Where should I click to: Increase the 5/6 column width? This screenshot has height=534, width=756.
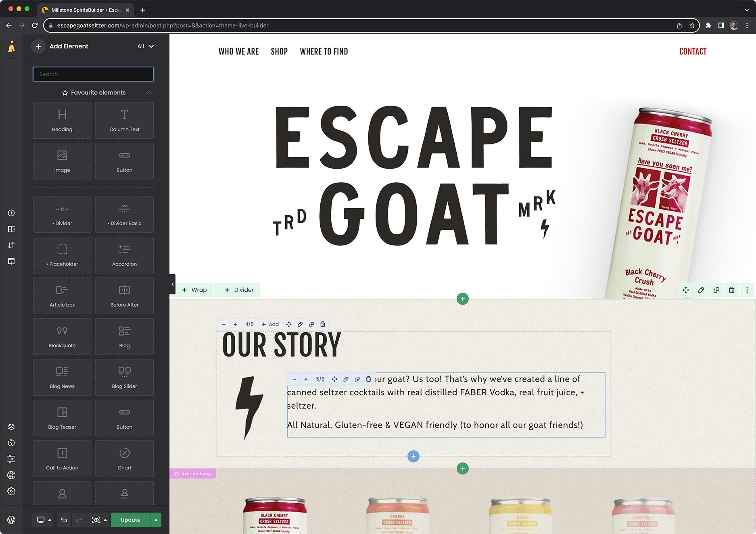coord(306,379)
